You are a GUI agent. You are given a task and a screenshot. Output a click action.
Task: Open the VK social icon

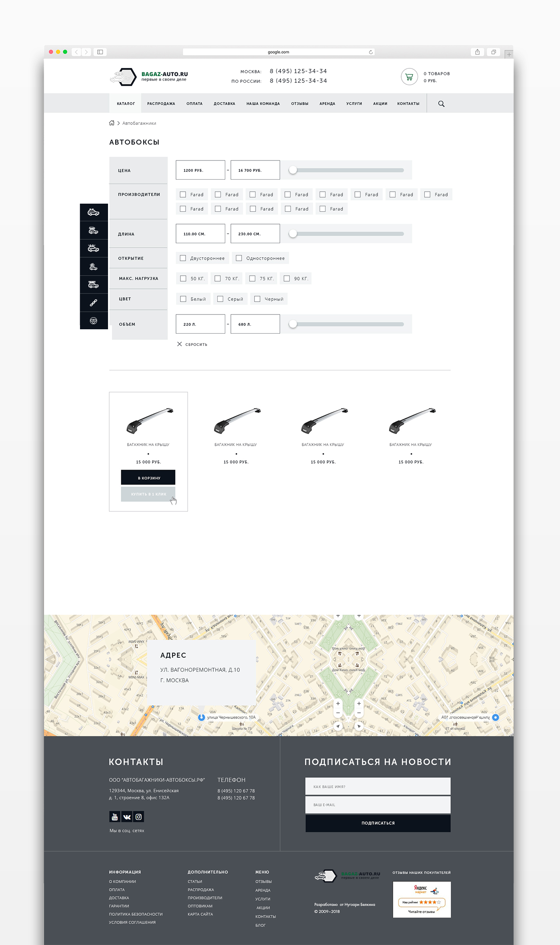127,817
